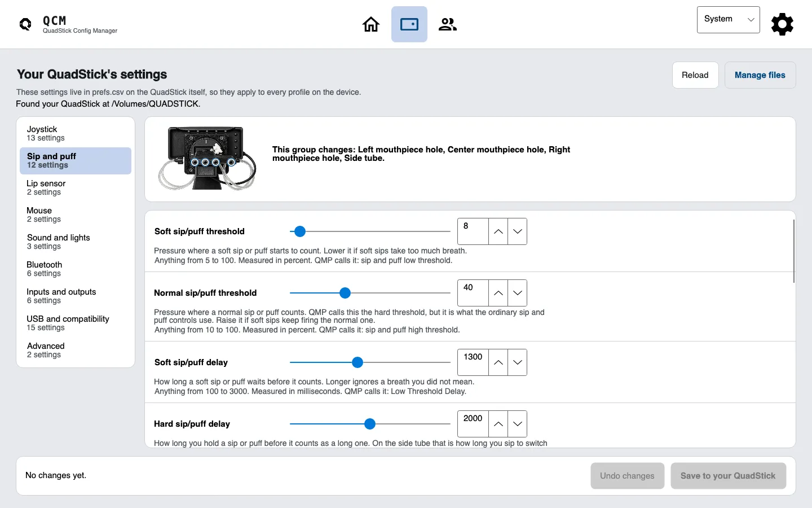Decrease Hard sip/puff delay with down arrow

[x=518, y=424]
